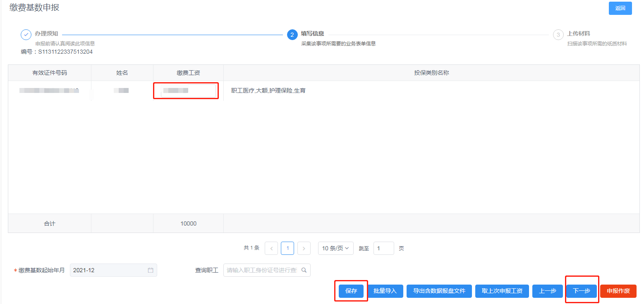
Task: Click the search magnifier icon
Action: coord(304,270)
